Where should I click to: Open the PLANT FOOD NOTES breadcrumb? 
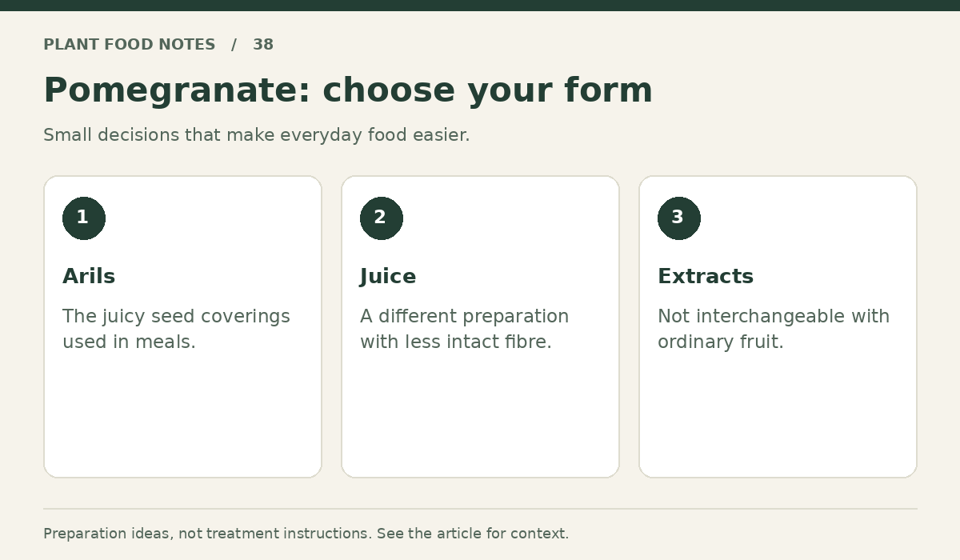(x=130, y=45)
